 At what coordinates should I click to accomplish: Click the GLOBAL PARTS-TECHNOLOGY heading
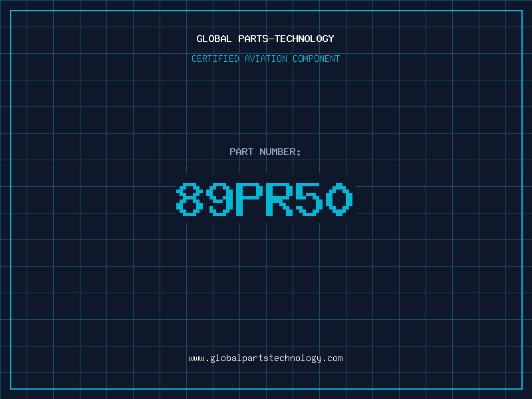tap(265, 39)
